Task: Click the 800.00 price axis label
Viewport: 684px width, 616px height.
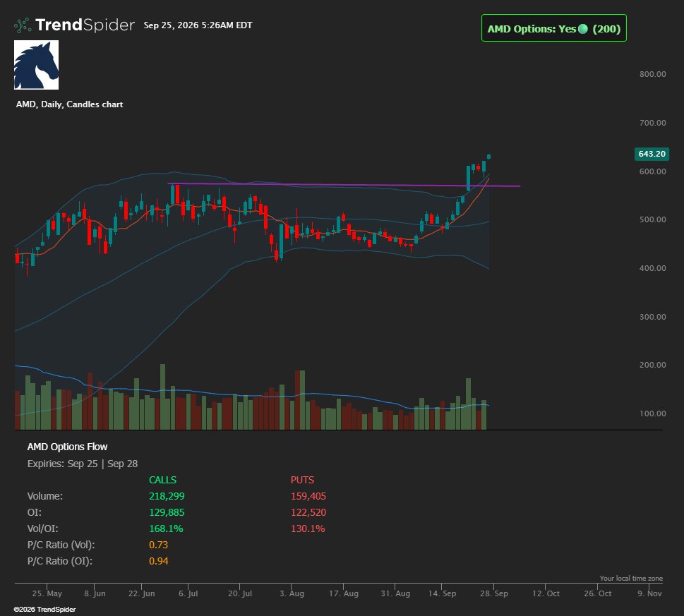Action: 653,74
